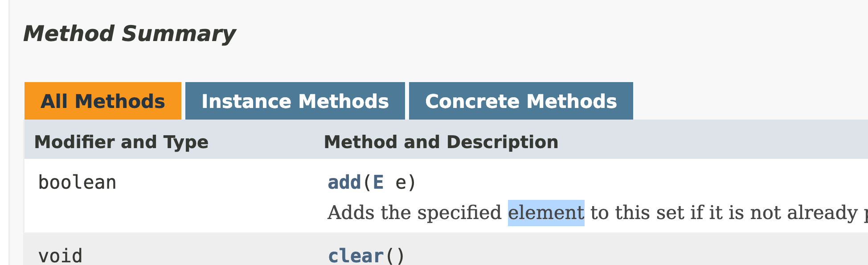Viewport: 868px width, 265px height.
Task: Click the Method Summary heading
Action: click(x=129, y=34)
